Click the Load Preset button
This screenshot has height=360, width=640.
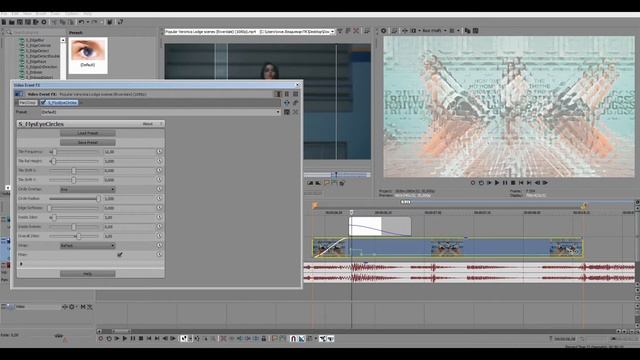click(88, 133)
